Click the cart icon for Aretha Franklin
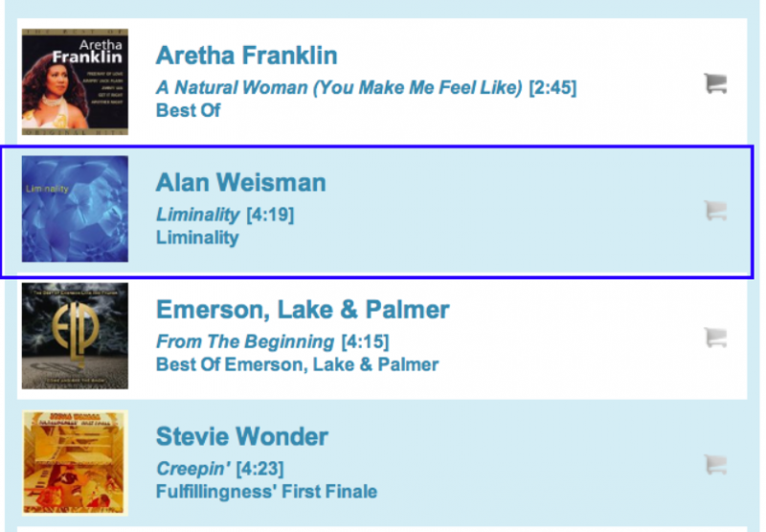Screen dimensions: 766x532 coord(714,84)
